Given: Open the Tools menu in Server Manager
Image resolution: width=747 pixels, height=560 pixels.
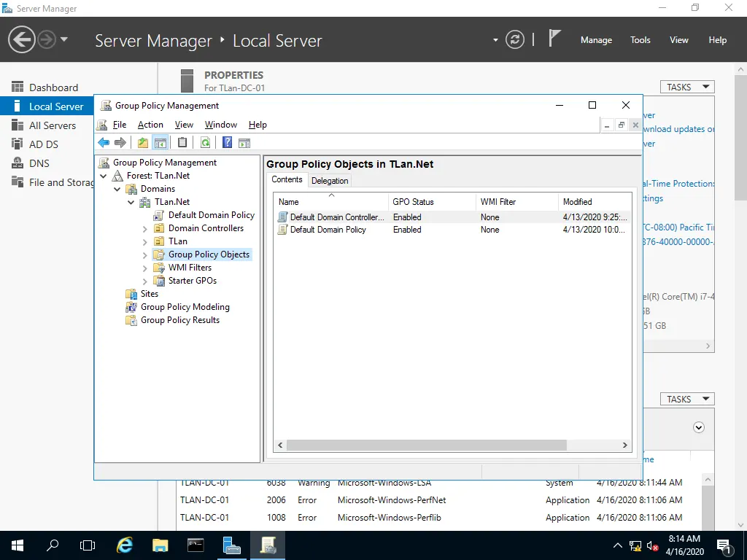Looking at the screenshot, I should 640,40.
